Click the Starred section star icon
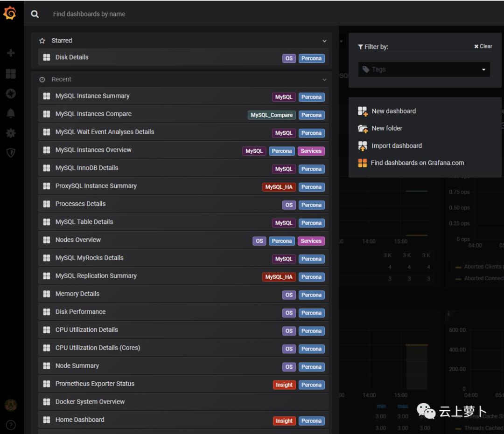 click(x=42, y=41)
